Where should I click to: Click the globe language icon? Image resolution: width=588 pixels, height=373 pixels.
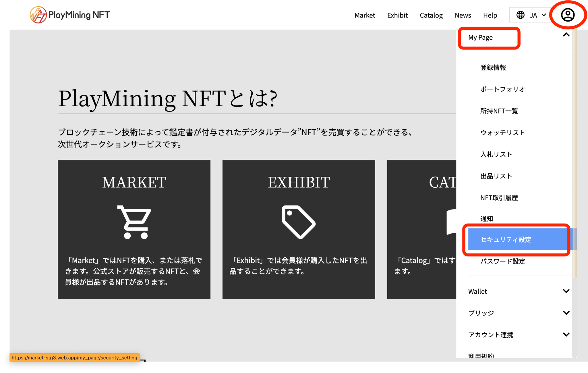pyautogui.click(x=520, y=15)
